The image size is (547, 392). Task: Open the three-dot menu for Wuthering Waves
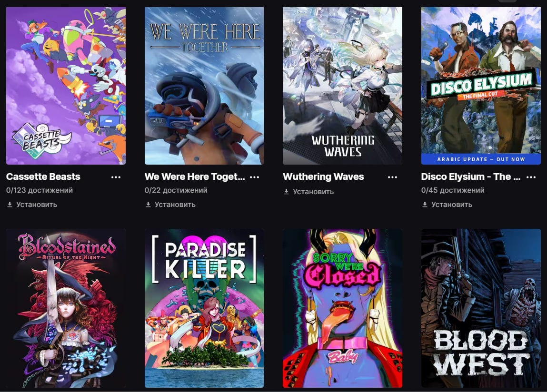(392, 177)
